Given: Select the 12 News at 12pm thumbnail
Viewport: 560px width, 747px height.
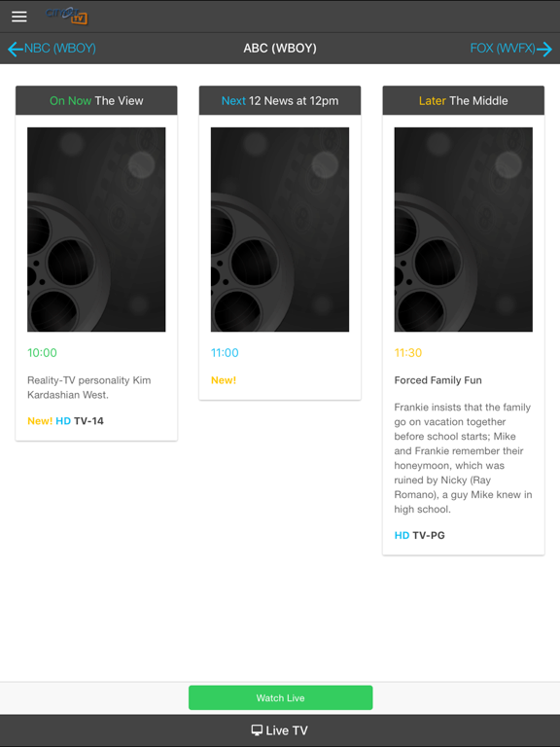Looking at the screenshot, I should pos(280,230).
